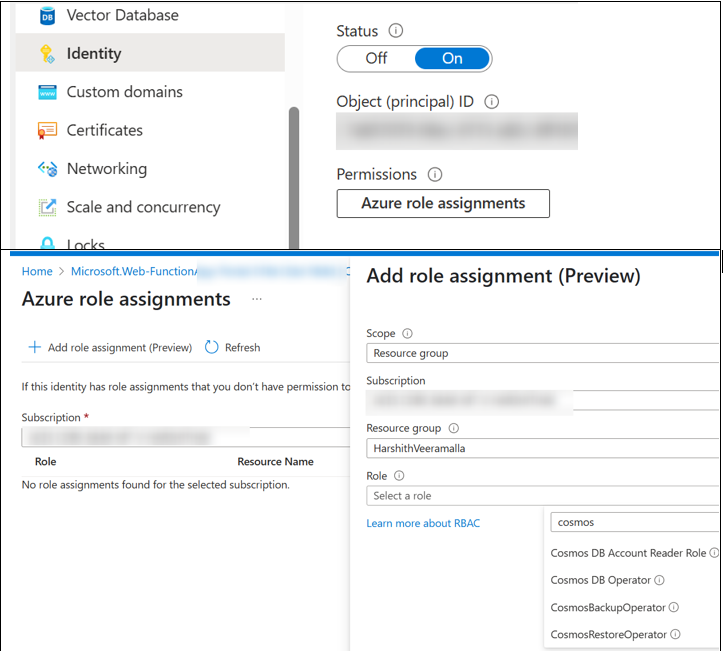Image resolution: width=728 pixels, height=651 pixels.
Task: Click the role search box containing cosmos
Action: pyautogui.click(x=634, y=522)
